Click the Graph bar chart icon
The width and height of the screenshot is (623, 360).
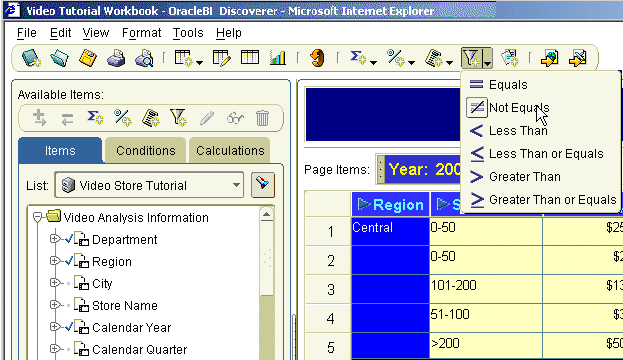click(278, 58)
